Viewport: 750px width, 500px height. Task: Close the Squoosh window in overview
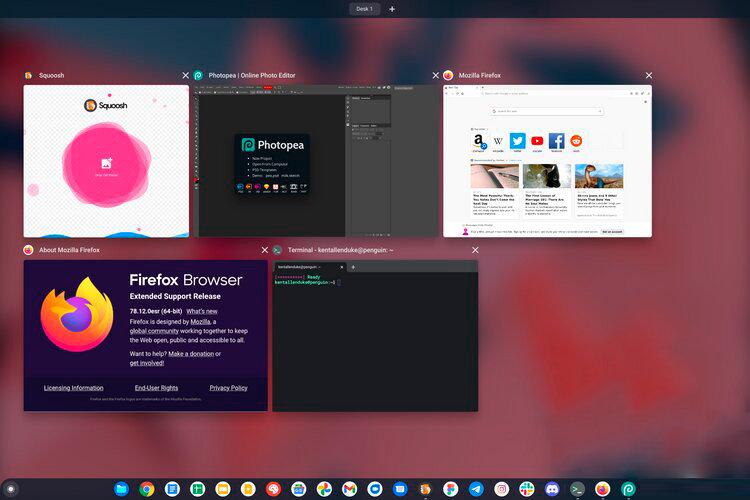[x=186, y=75]
